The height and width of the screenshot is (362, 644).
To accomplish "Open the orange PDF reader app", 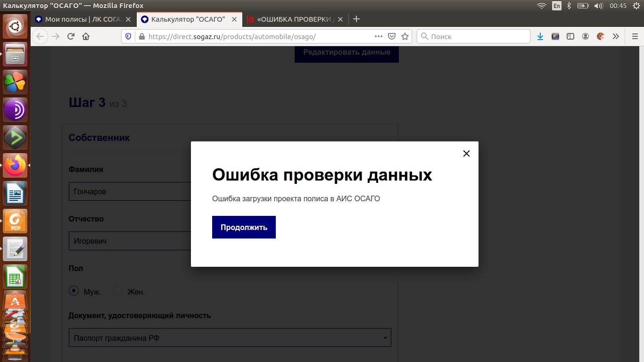I will pos(16,221).
